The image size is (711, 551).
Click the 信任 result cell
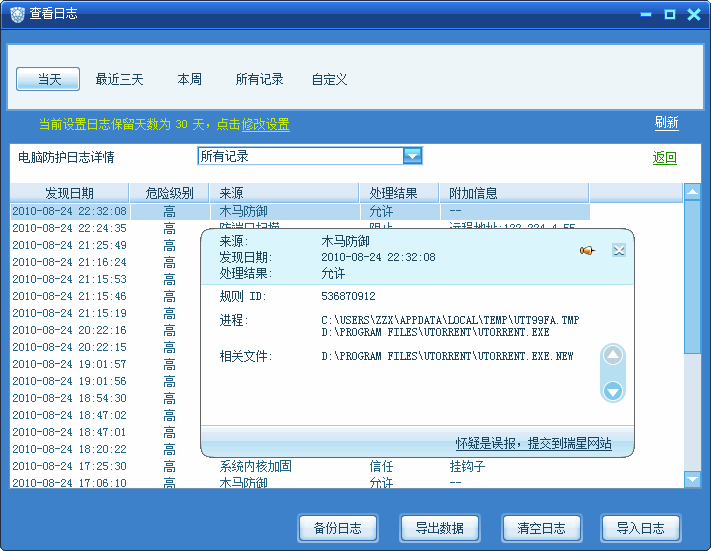coord(381,466)
